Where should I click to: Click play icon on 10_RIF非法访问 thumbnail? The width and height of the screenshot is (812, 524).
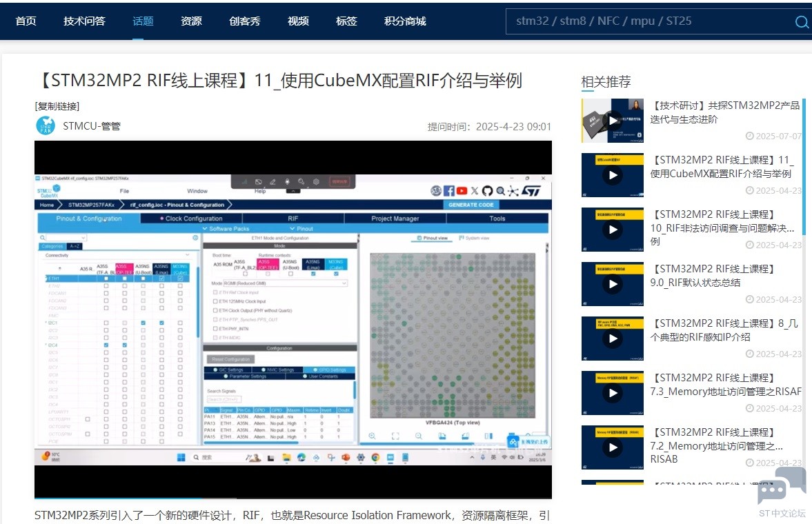(x=613, y=230)
